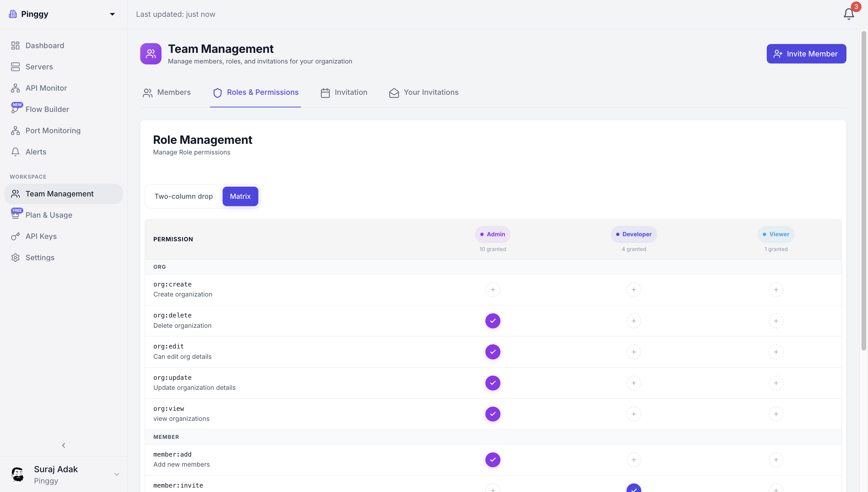The width and height of the screenshot is (868, 492).
Task: Open Flow Builder page
Action: click(x=63, y=110)
